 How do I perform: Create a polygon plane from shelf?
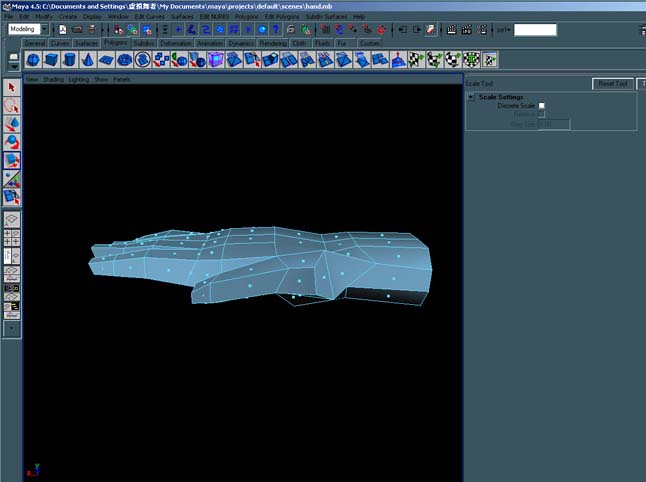[x=106, y=60]
